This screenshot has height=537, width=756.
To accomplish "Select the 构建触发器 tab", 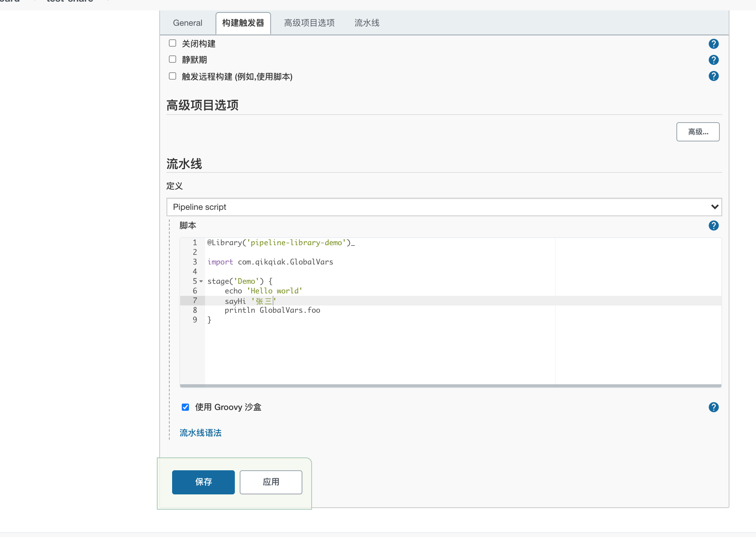I will 243,23.
